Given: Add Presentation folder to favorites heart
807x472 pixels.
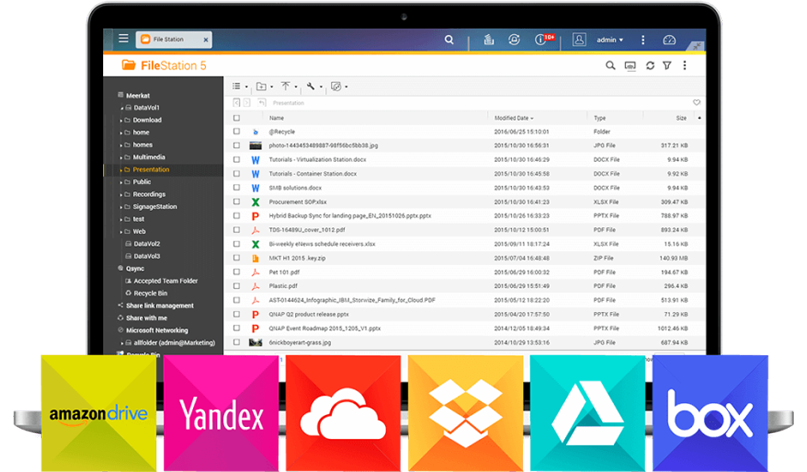Looking at the screenshot, I should coord(696,102).
